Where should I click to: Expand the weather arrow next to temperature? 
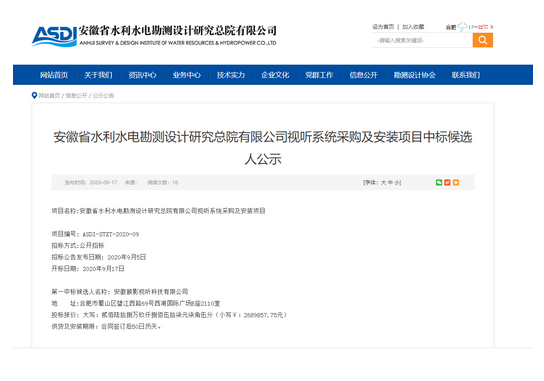click(x=492, y=27)
